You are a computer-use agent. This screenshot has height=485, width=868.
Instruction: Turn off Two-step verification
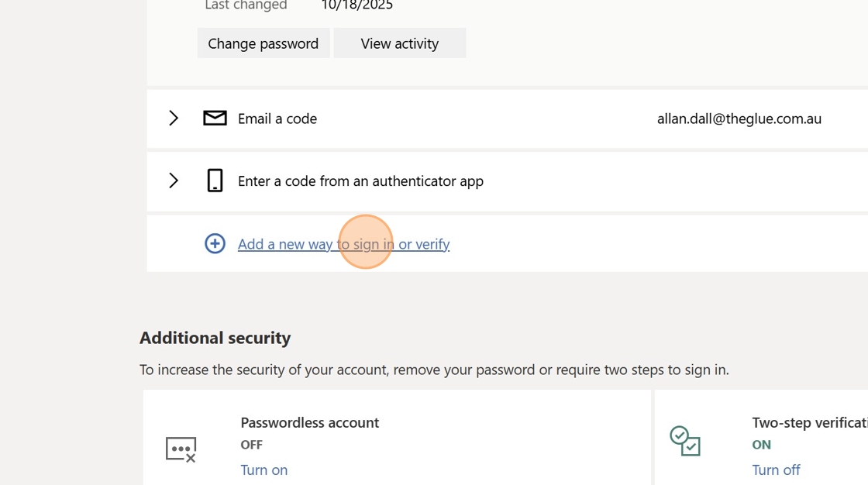776,470
